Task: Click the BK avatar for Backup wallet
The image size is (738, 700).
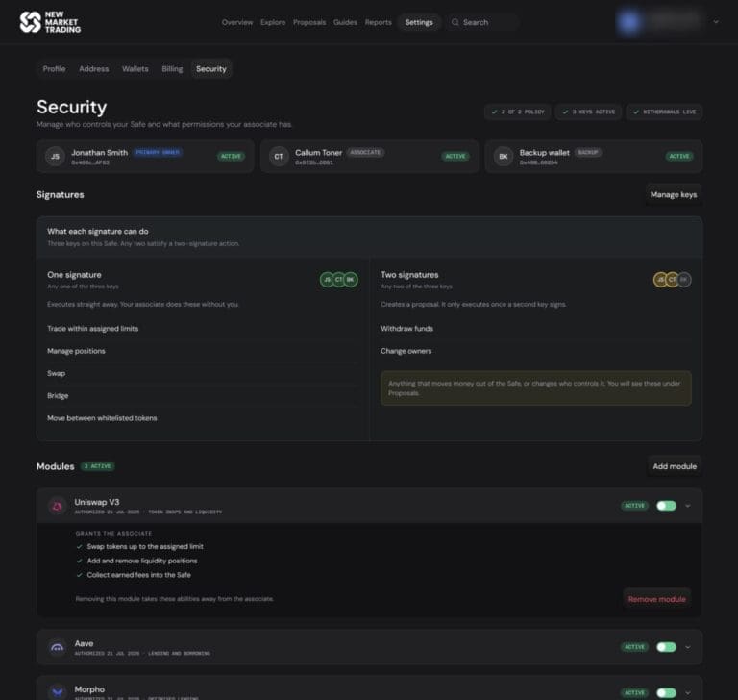Action: [504, 157]
